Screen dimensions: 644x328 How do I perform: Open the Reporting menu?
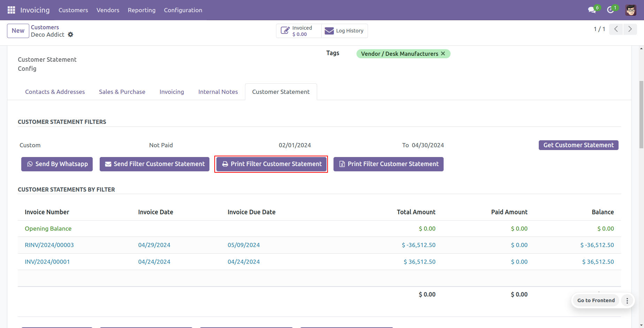[x=141, y=10]
